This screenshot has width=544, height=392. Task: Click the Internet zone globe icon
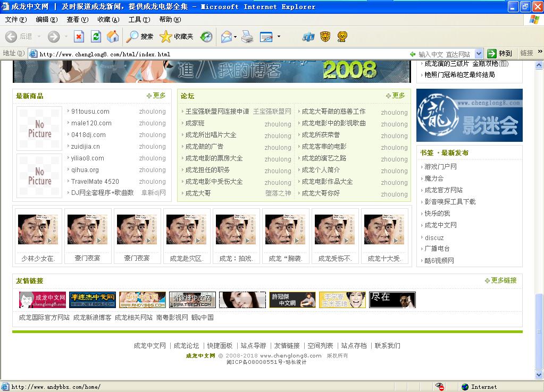tap(465, 387)
